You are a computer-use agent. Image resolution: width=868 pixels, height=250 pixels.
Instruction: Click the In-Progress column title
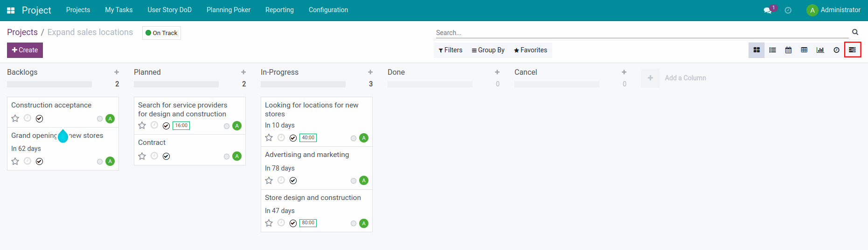point(280,72)
